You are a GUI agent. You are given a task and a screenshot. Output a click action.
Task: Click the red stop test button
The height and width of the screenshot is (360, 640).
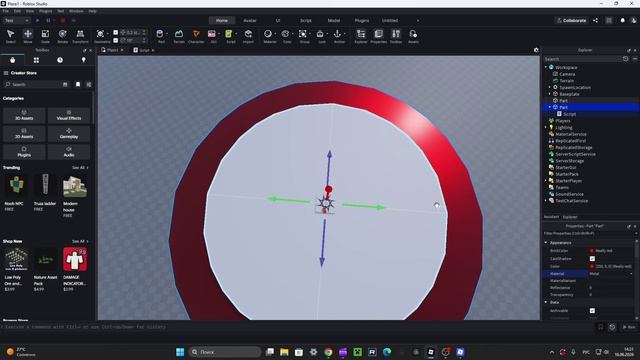pos(62,20)
